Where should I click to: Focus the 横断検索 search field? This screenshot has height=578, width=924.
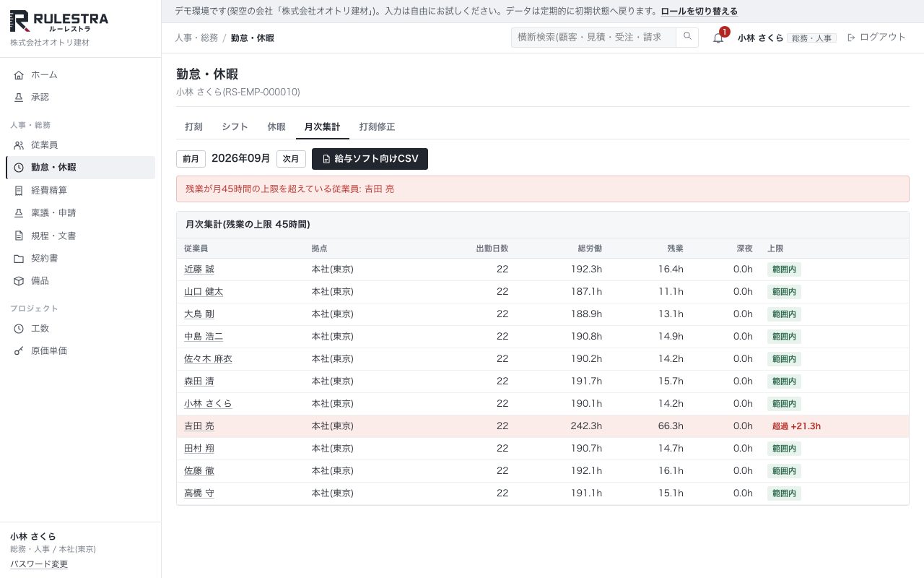[593, 38]
